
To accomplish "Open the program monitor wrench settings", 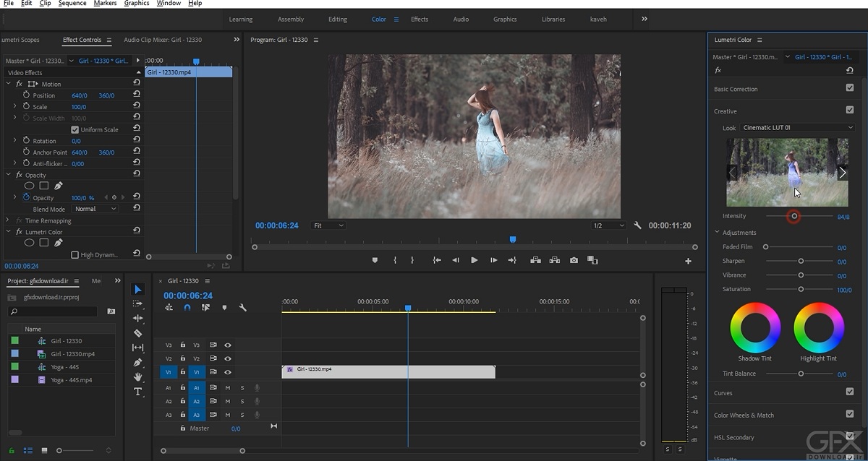I will 637,225.
